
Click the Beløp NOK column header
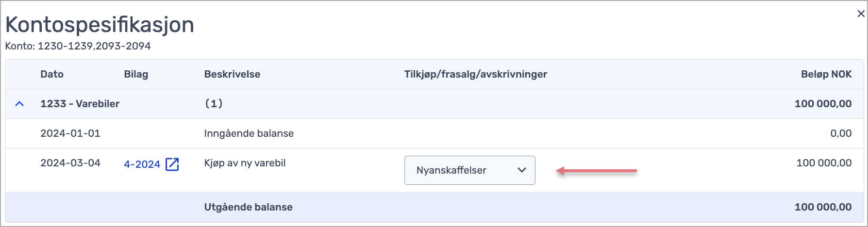click(x=826, y=74)
